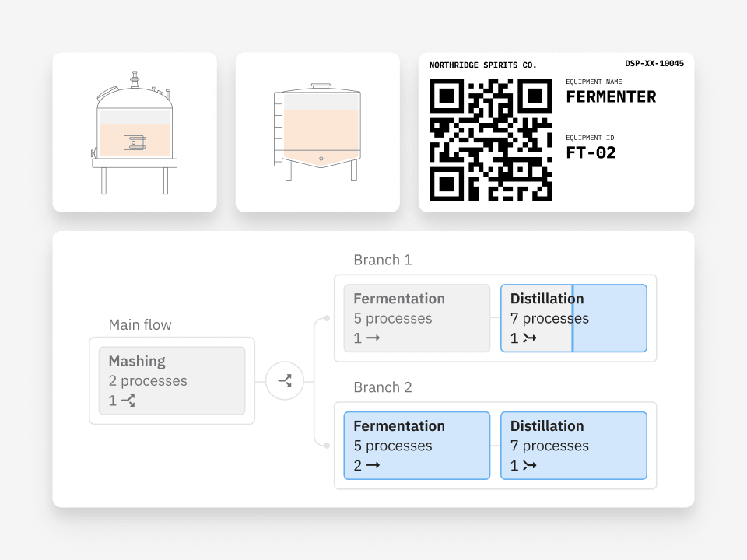This screenshot has height=560, width=747.
Task: Click the arrow icon in Branch 2 Fermentation
Action: click(373, 465)
